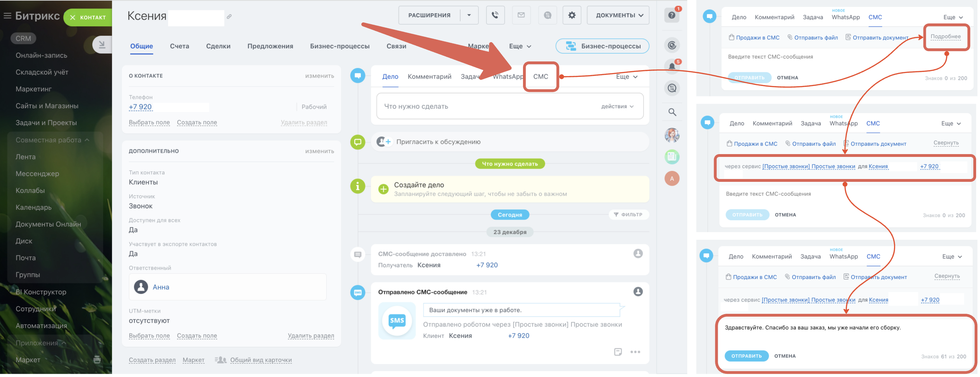Open the Связи tab
Screen dimensions: 980x377
click(396, 46)
